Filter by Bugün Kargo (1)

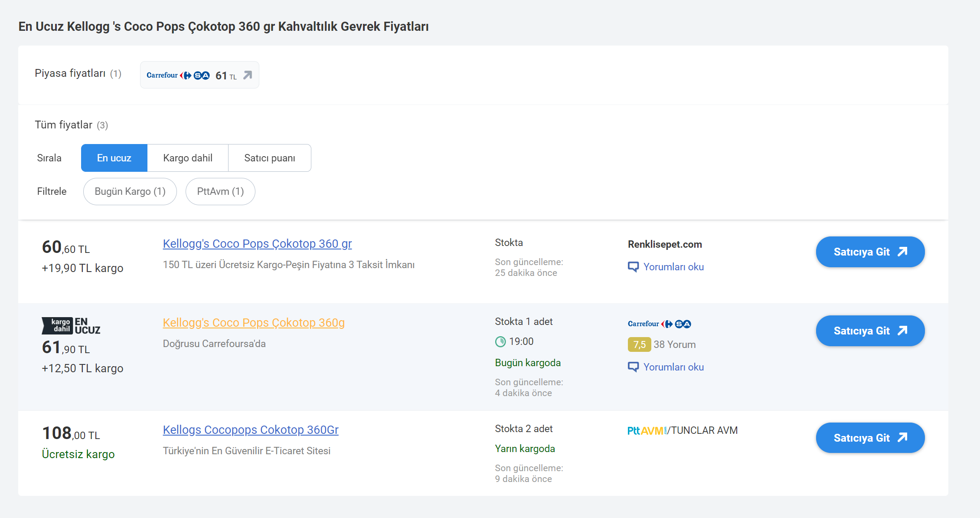click(x=130, y=191)
